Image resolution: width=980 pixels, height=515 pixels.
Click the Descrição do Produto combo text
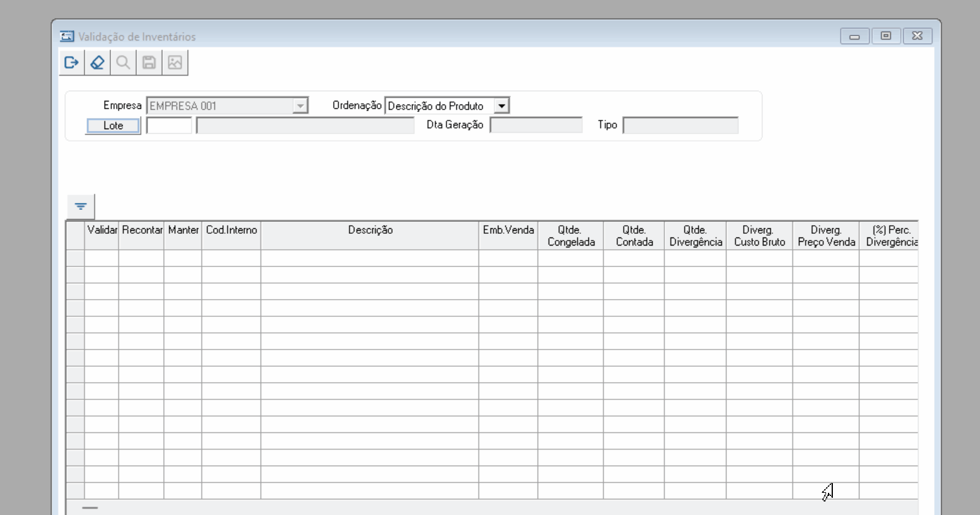[x=436, y=106]
